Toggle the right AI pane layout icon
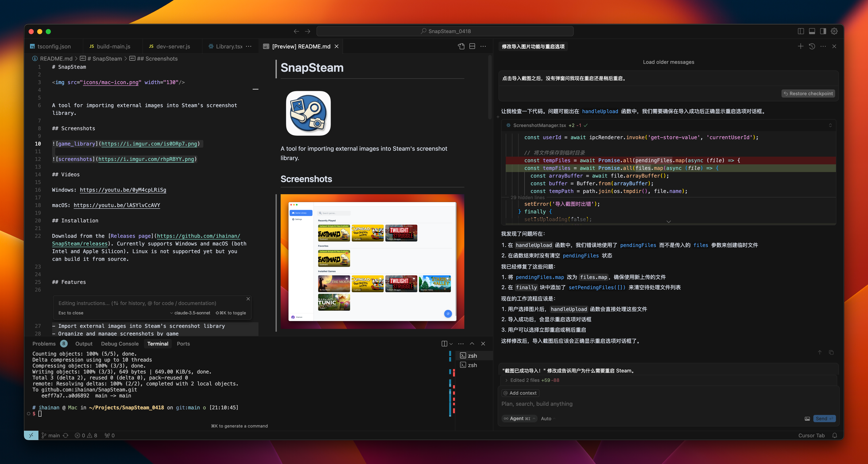 823,31
